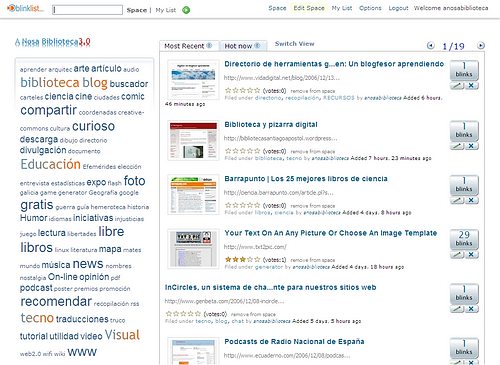The height and width of the screenshot is (365, 500).
Task: Click the Switch View link
Action: pyautogui.click(x=295, y=44)
